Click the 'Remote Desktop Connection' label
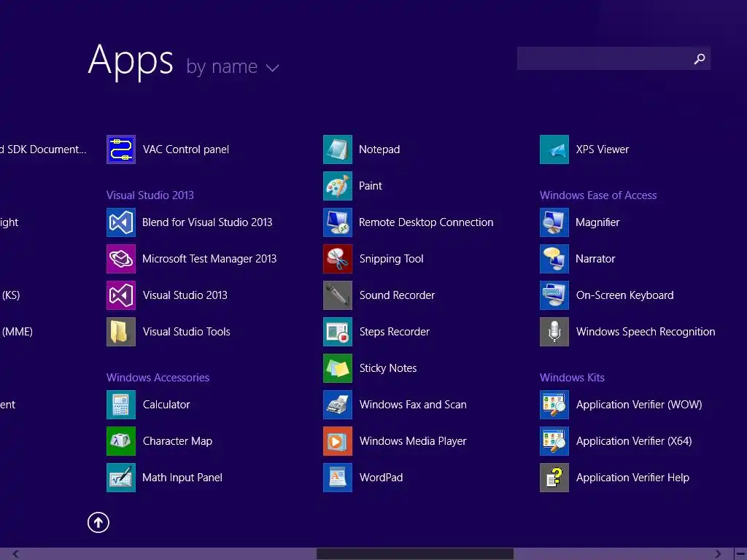Screen dimensions: 747x560 [426, 222]
